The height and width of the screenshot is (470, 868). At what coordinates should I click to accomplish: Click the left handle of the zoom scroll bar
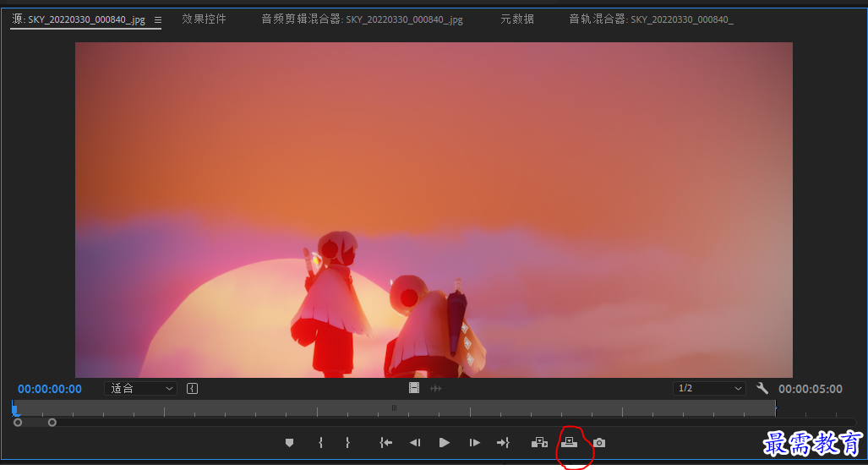coord(18,423)
